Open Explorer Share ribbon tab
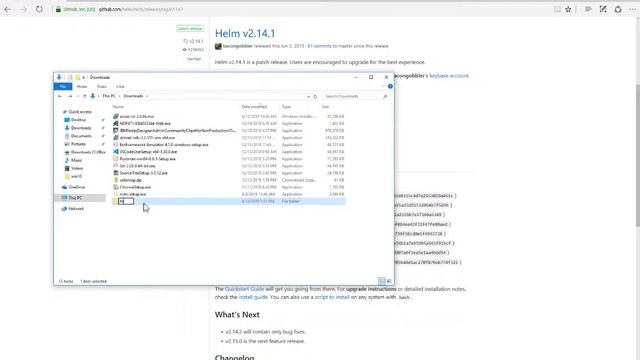This screenshot has width=640, height=360. (x=101, y=87)
